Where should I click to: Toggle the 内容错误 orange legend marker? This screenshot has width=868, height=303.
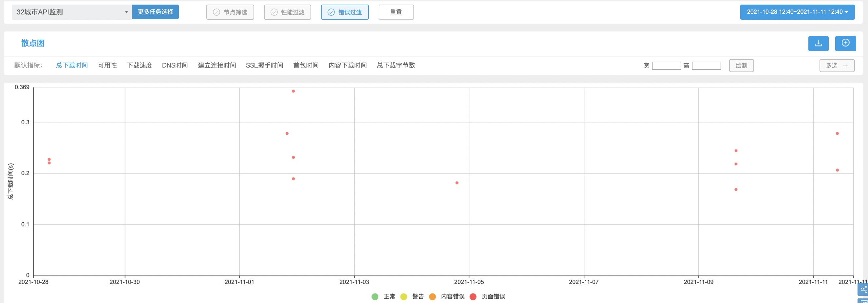432,296
